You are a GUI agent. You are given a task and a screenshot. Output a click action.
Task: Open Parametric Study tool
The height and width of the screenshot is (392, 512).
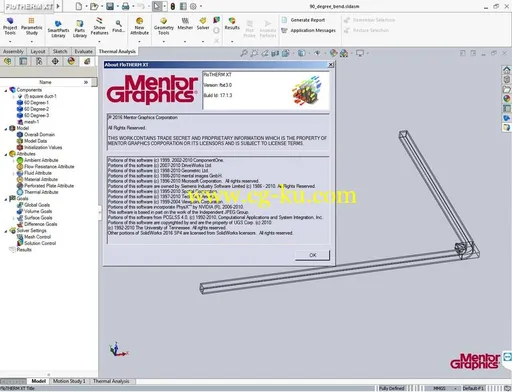click(32, 26)
